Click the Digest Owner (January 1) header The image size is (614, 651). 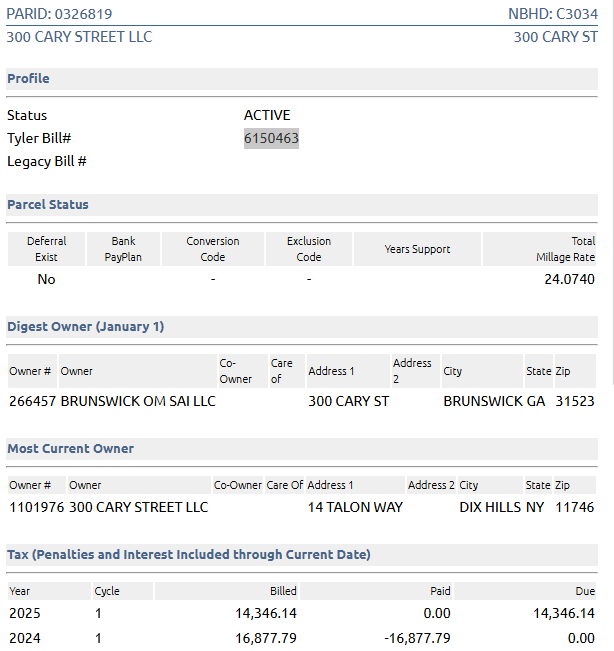(85, 327)
